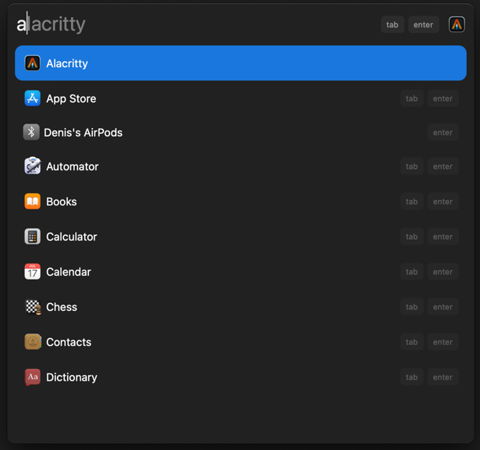Click the tab hint on Contacts row
This screenshot has height=450, width=480.
[x=412, y=342]
